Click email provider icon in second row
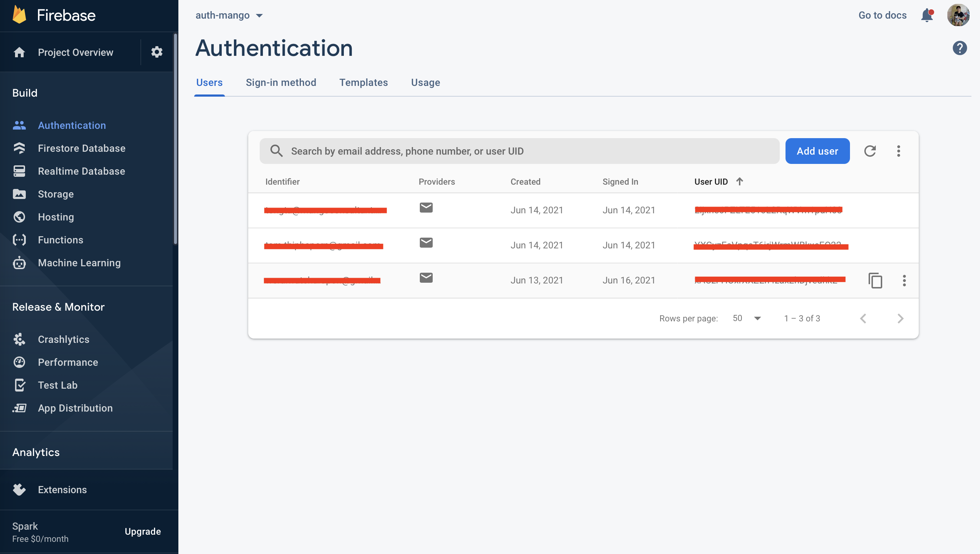Viewport: 980px width, 554px height. coord(426,242)
